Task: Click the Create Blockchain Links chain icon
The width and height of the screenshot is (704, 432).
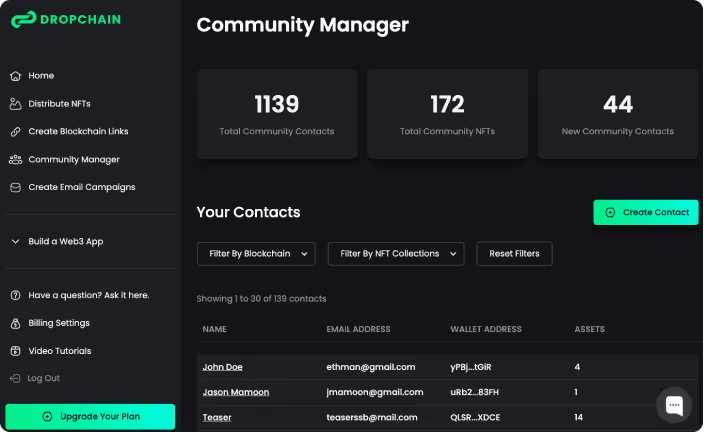Action: tap(15, 132)
